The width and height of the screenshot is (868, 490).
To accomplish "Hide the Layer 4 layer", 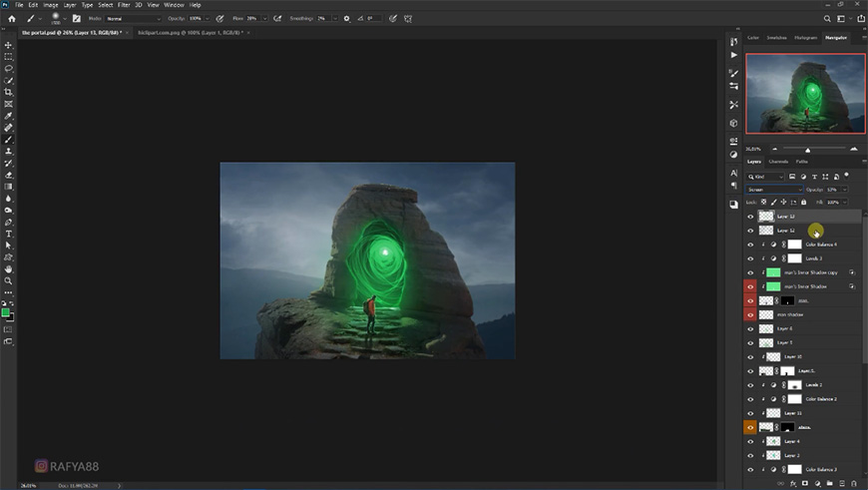I will pos(750,441).
